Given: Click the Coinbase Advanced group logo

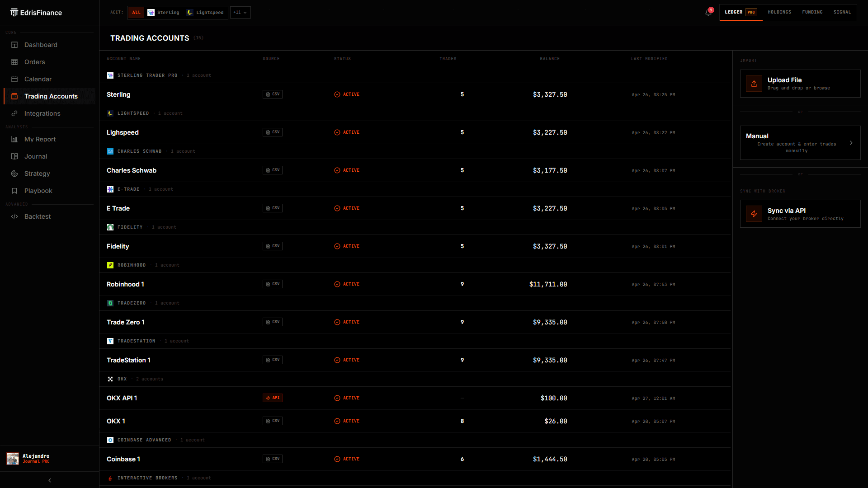Looking at the screenshot, I should [110, 440].
